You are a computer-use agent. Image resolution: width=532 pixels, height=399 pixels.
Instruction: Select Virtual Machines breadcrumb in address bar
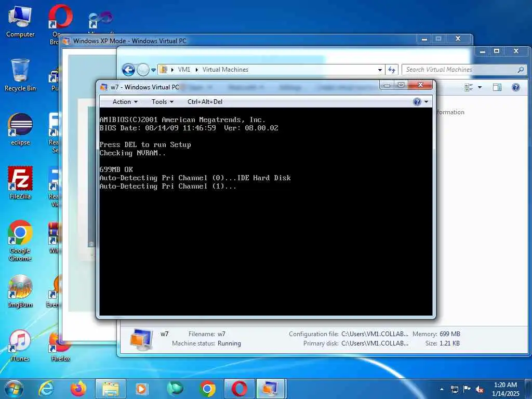(x=225, y=70)
